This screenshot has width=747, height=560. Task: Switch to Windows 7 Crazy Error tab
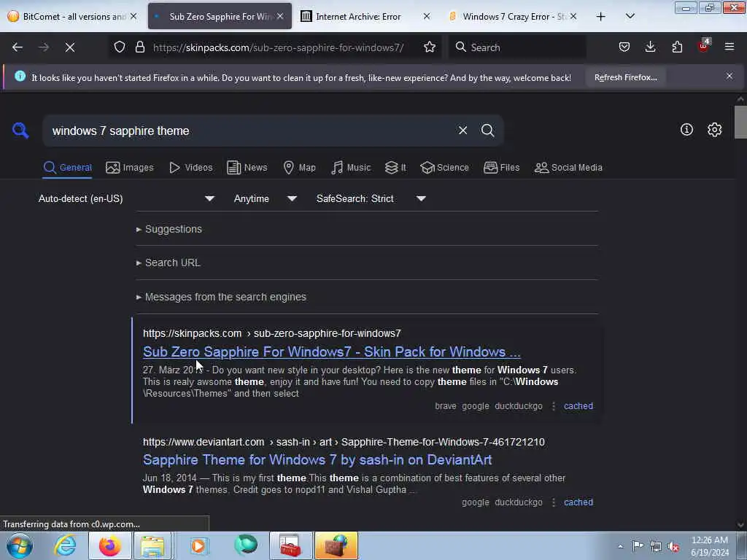coord(513,16)
